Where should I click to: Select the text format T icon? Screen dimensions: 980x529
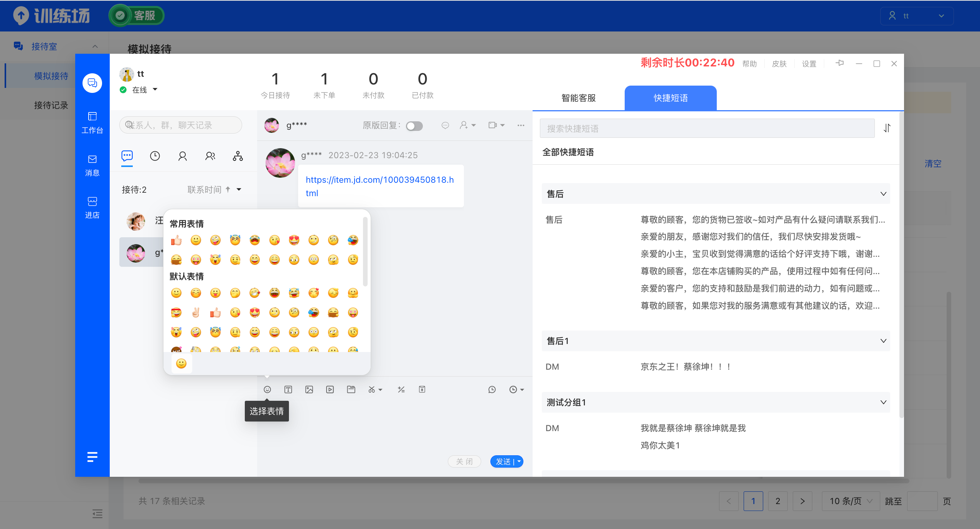pyautogui.click(x=288, y=390)
